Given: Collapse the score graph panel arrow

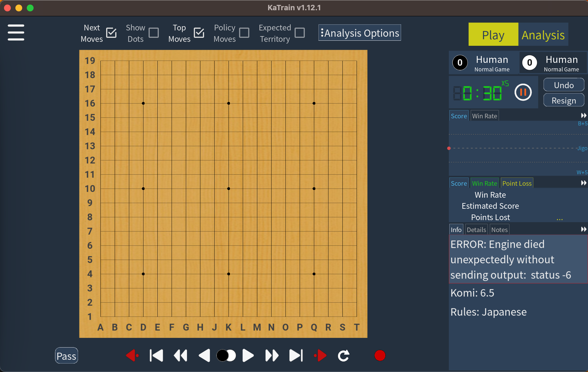Looking at the screenshot, I should click(x=583, y=115).
